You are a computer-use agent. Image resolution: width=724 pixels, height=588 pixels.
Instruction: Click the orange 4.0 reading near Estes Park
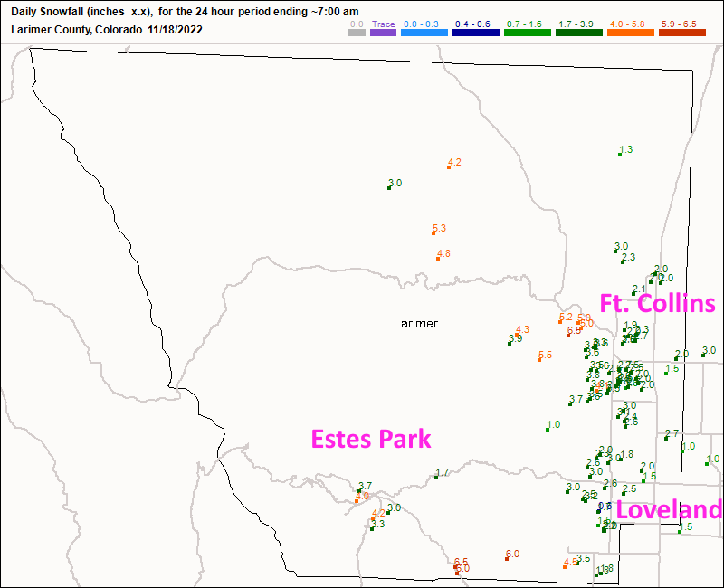click(362, 496)
